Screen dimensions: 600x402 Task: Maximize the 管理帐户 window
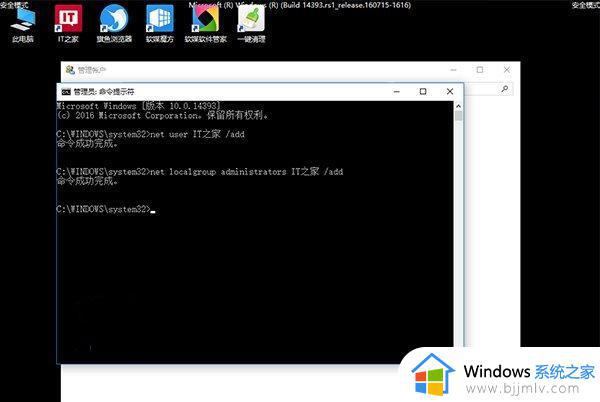pos(480,70)
